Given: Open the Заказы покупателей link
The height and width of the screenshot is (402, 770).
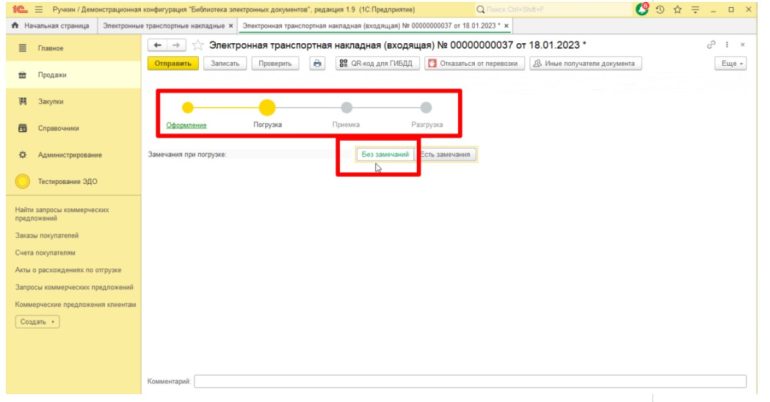Looking at the screenshot, I should point(47,236).
